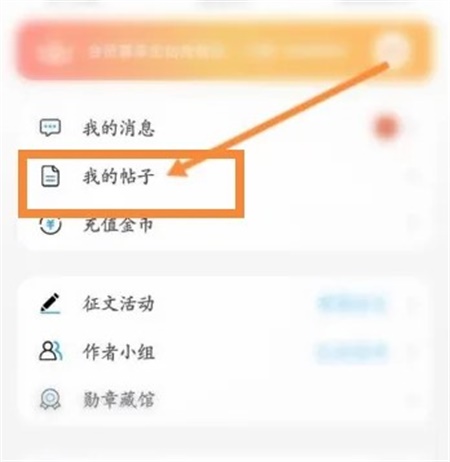This screenshot has width=450, height=462.
Task: Tap the pencil icon for 征文活动
Action: 50,303
